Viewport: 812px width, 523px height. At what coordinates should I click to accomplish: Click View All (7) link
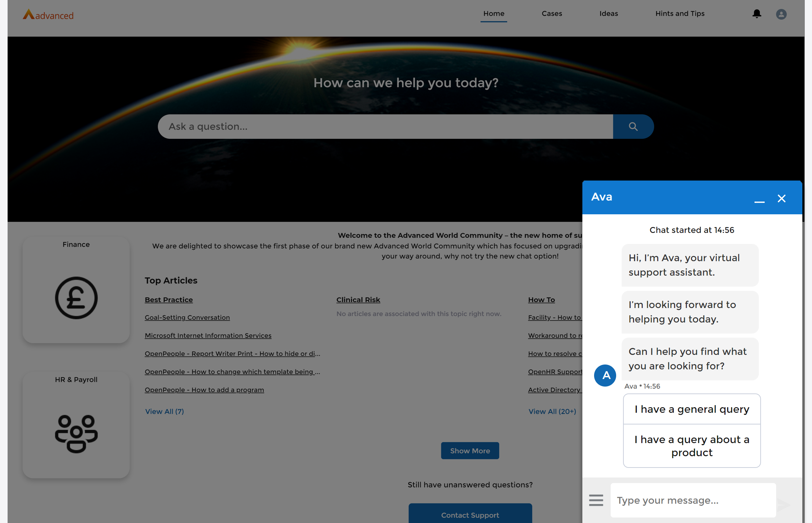pos(164,411)
